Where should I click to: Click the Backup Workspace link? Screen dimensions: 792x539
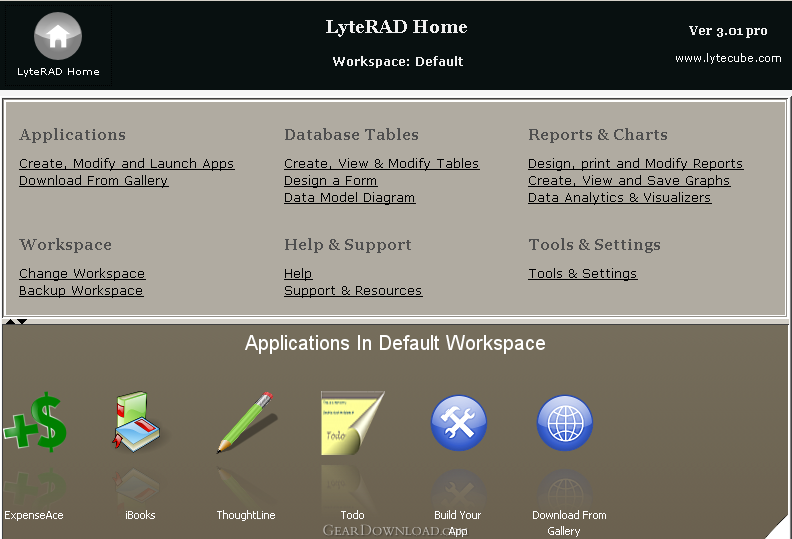point(81,291)
